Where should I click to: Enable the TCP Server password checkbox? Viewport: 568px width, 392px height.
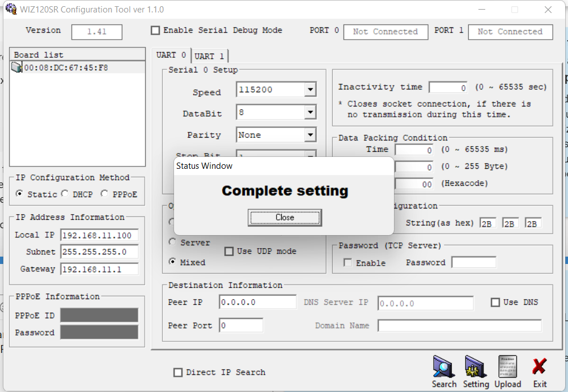347,263
